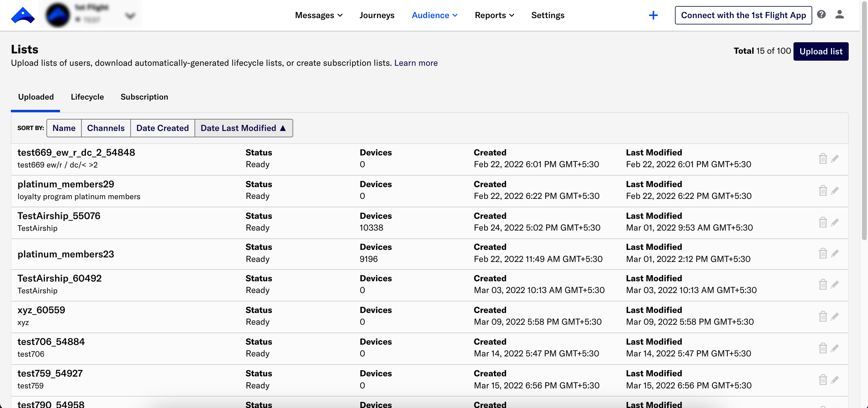The width and height of the screenshot is (868, 408).
Task: Switch to the Subscription tab
Action: pos(144,97)
